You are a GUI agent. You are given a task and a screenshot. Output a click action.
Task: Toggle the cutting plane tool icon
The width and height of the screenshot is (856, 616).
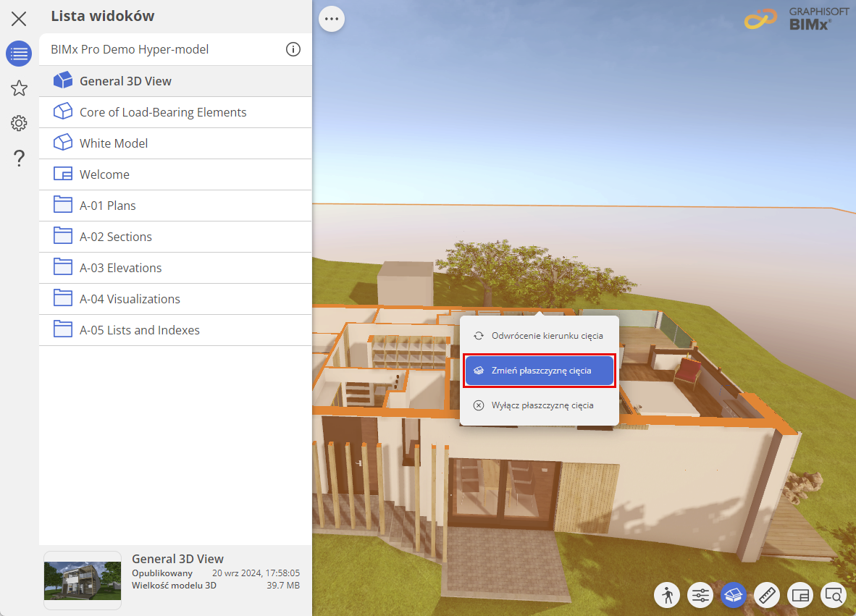click(734, 595)
